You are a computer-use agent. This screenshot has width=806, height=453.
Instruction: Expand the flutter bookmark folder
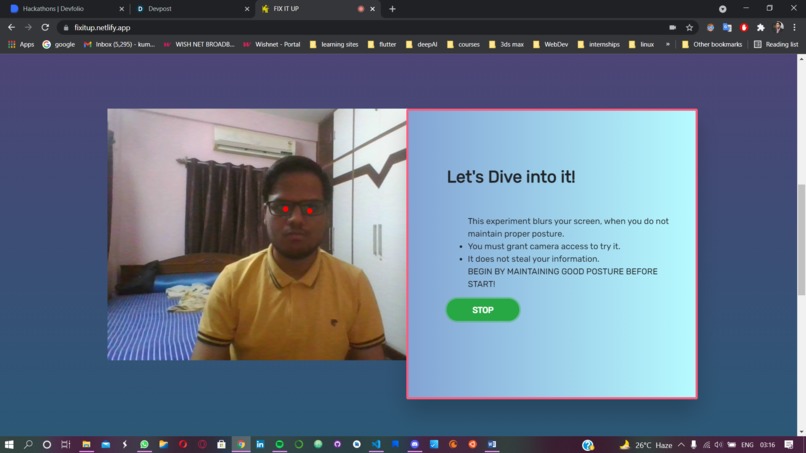[382, 44]
